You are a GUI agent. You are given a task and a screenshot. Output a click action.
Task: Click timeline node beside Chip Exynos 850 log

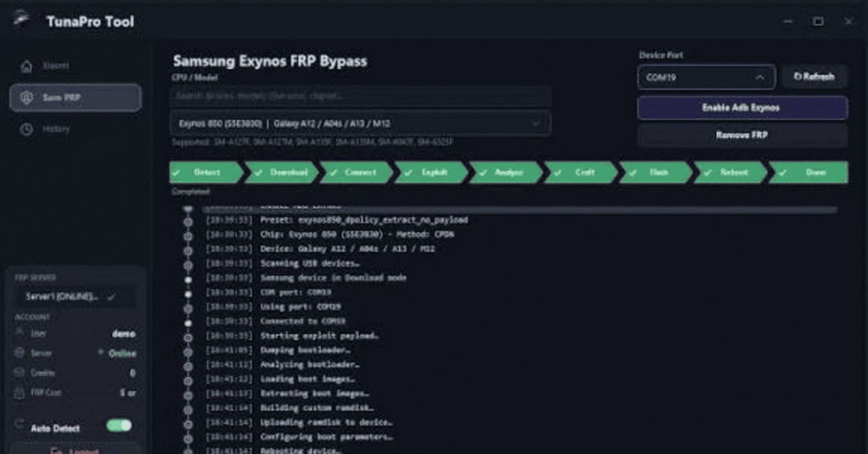pos(188,236)
